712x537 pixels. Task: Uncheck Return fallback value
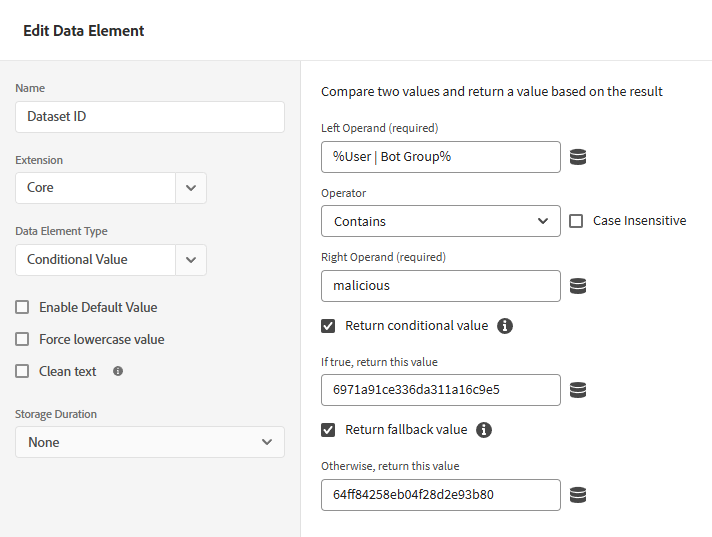(328, 430)
